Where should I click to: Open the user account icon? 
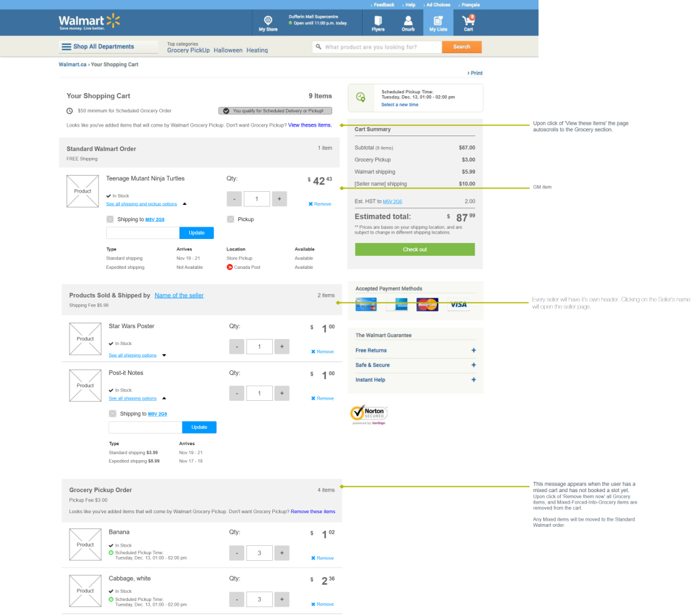coord(408,23)
